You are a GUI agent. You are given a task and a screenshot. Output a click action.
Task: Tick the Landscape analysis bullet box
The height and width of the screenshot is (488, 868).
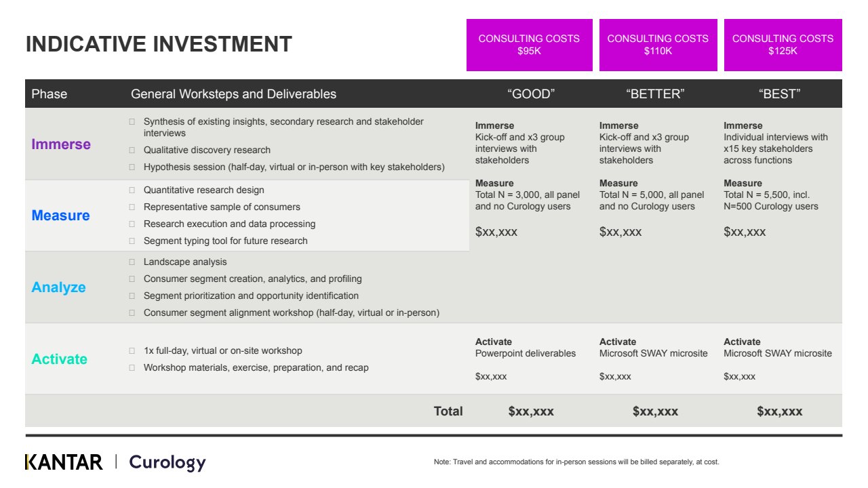coord(132,262)
